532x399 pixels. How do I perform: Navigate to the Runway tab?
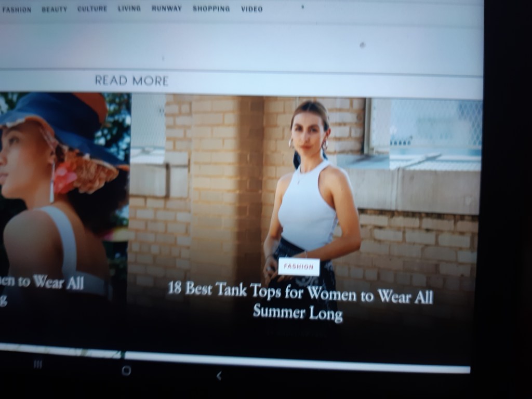tap(167, 8)
